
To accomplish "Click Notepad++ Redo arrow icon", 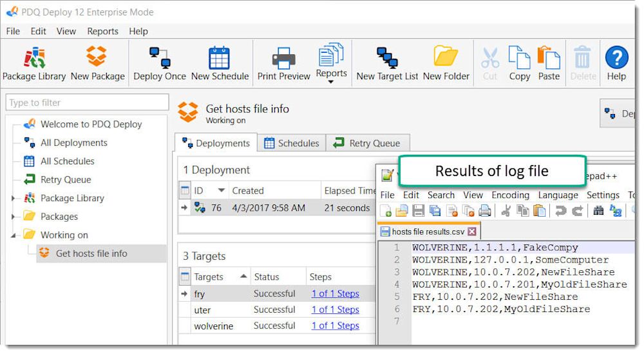I will click(x=578, y=211).
